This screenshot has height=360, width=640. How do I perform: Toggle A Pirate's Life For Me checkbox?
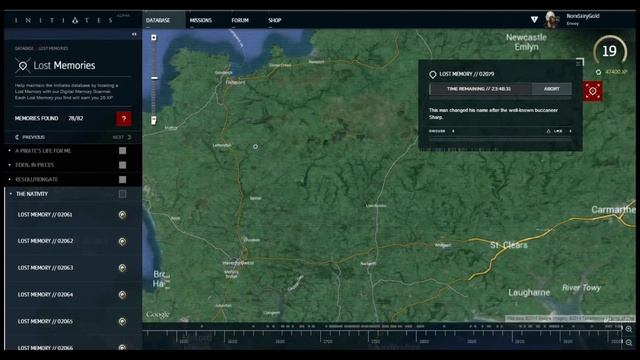click(x=122, y=151)
